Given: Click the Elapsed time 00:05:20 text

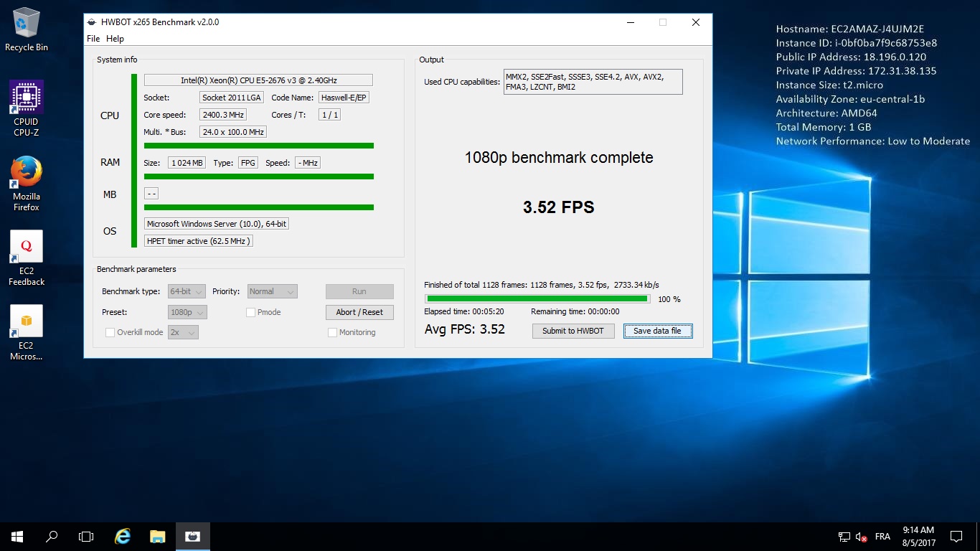Looking at the screenshot, I should 463,311.
